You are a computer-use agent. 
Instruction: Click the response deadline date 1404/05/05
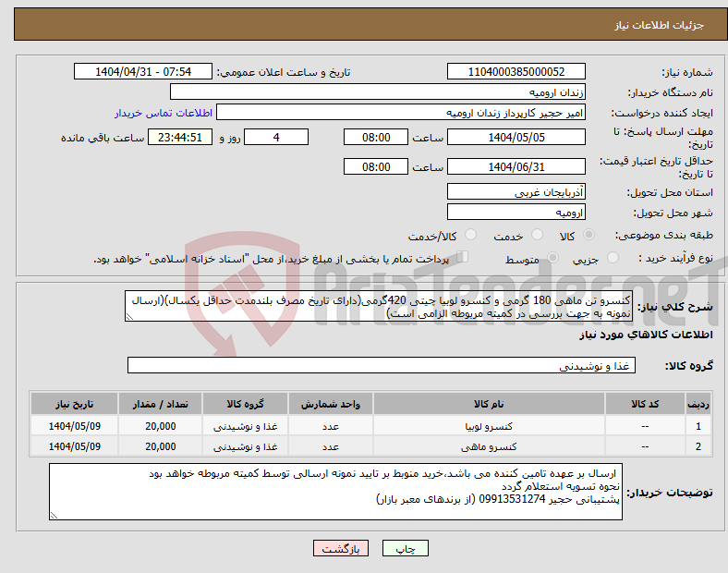[516, 137]
